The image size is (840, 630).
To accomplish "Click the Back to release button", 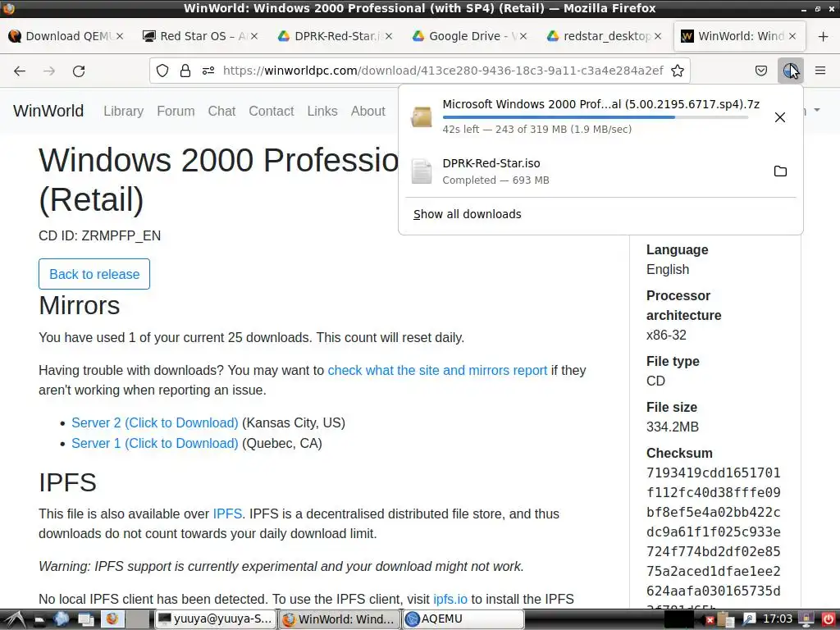I will pos(94,274).
